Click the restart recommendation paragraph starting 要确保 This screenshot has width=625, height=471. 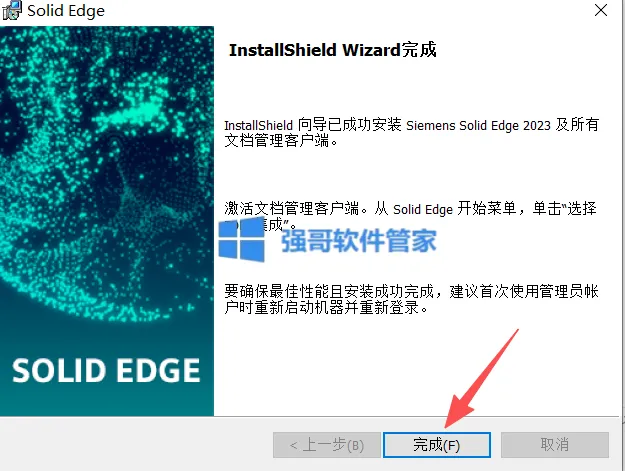[x=411, y=300]
